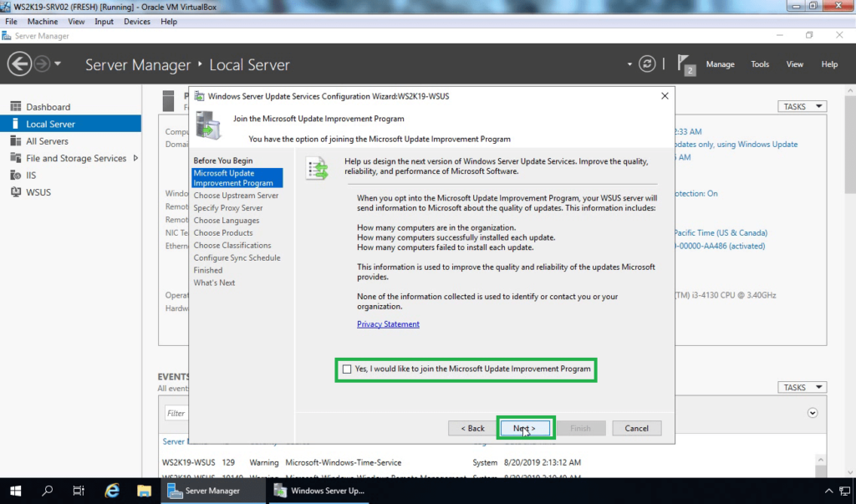Click the Server Manager forward arrow
Image resolution: width=856 pixels, height=504 pixels.
pos(42,64)
